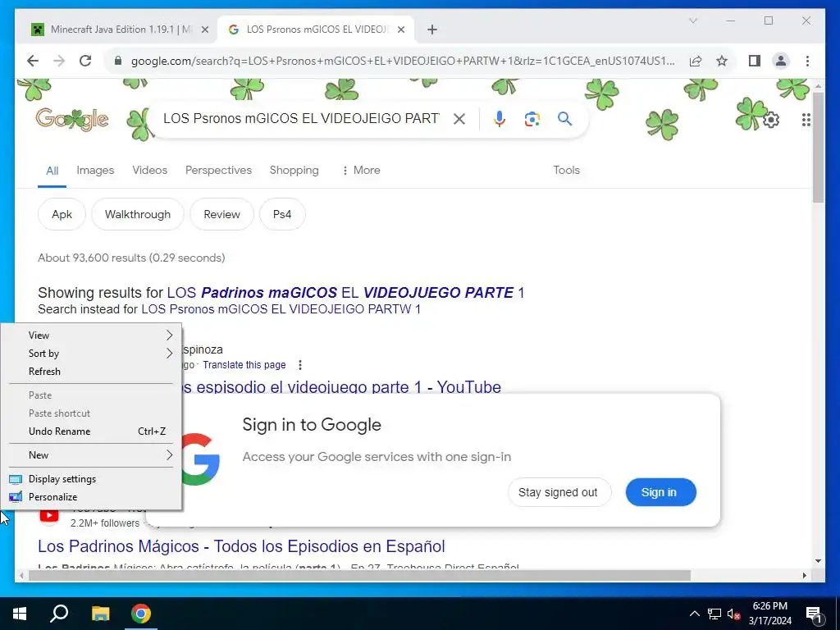The height and width of the screenshot is (630, 840).
Task: Click the vertical page scrollbar thumb
Action: tap(818, 148)
